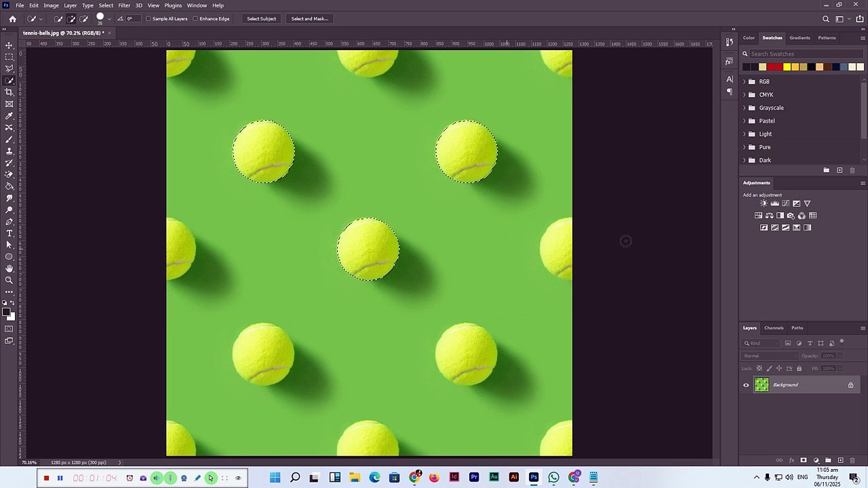Choose New Selection mode icon
The image size is (868, 488).
click(58, 19)
